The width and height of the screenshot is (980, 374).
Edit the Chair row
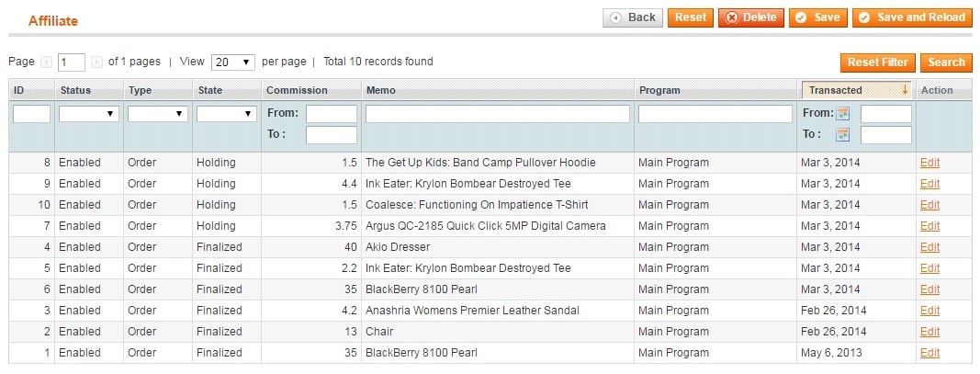point(929,332)
